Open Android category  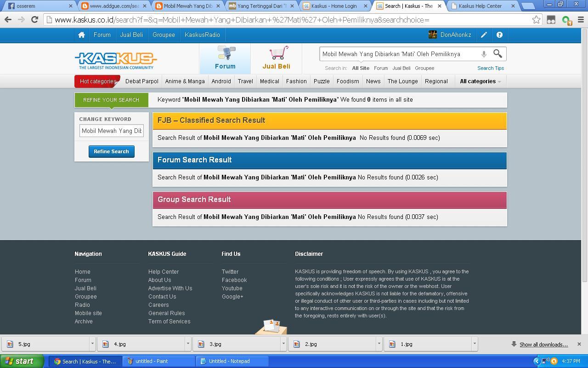click(221, 81)
